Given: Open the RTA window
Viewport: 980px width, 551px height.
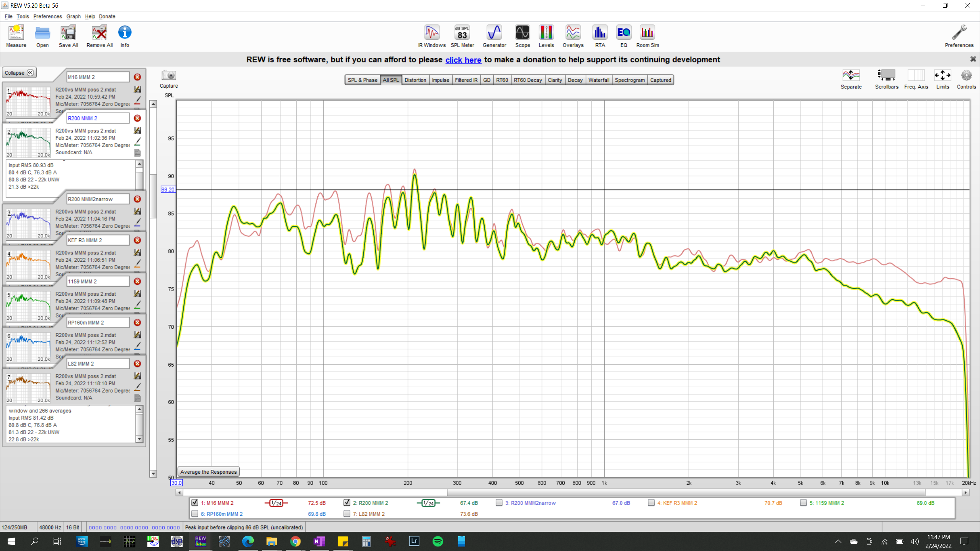Looking at the screenshot, I should [x=600, y=36].
